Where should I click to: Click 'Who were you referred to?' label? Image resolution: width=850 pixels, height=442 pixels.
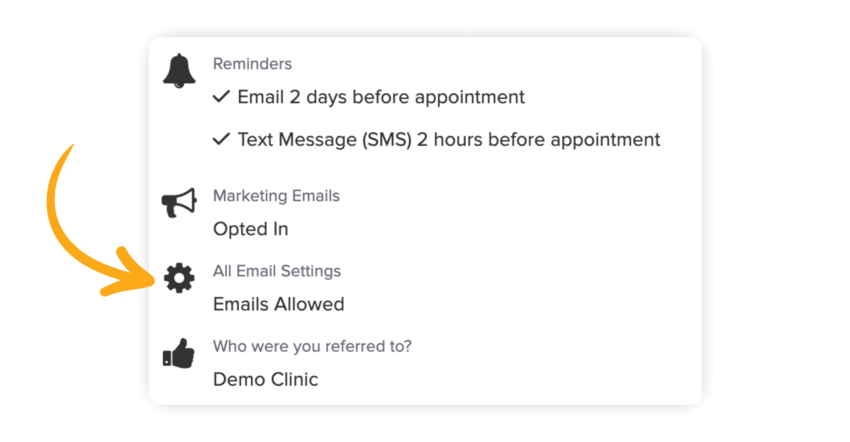pos(312,347)
